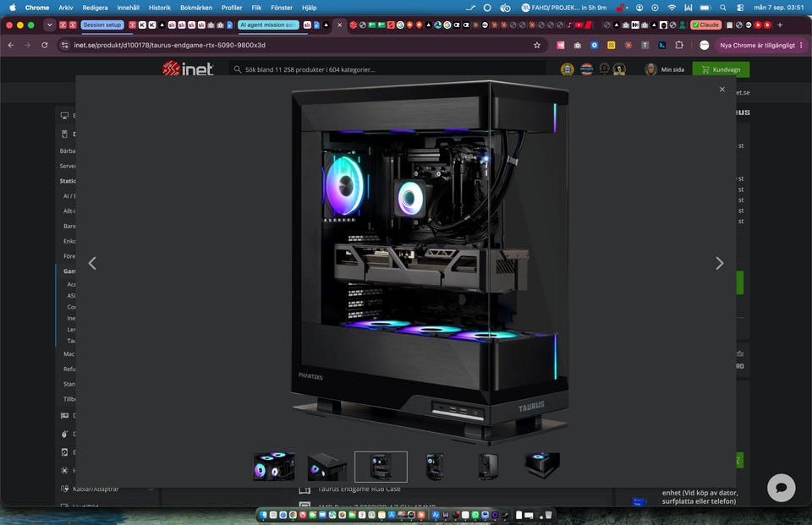Click the large Taurus case product image
Screen dimensions: 812x525
[430, 262]
